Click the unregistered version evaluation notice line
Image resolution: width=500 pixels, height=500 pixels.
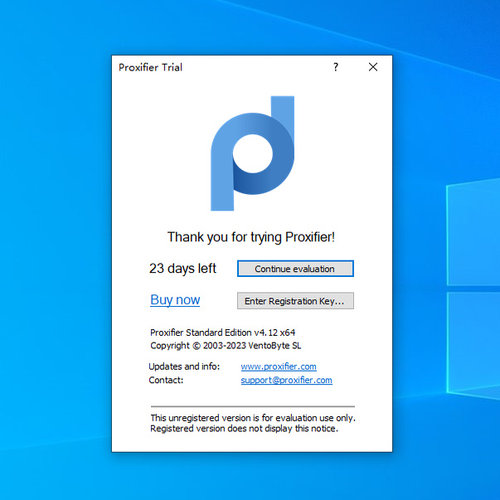[x=253, y=418]
